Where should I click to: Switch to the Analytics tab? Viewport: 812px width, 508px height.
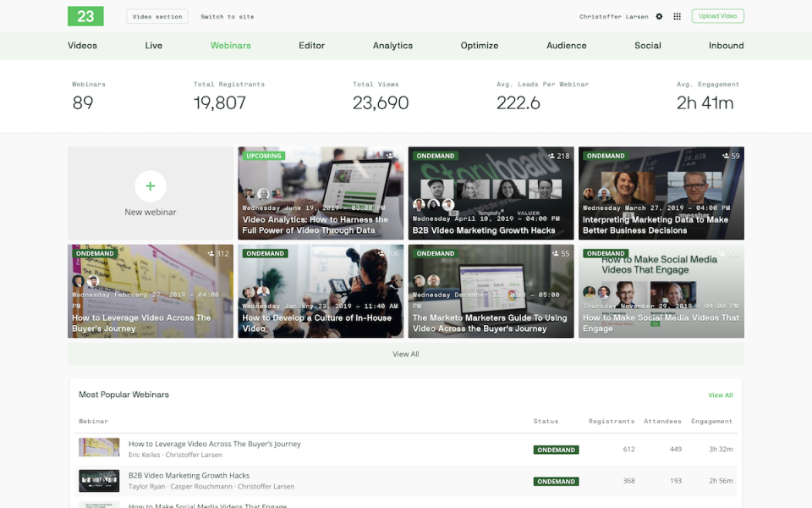coord(392,45)
